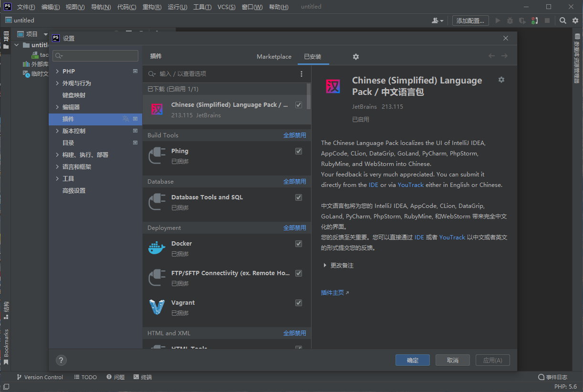This screenshot has width=583, height=392.
Task: Open the 插件主页 link
Action: point(335,293)
